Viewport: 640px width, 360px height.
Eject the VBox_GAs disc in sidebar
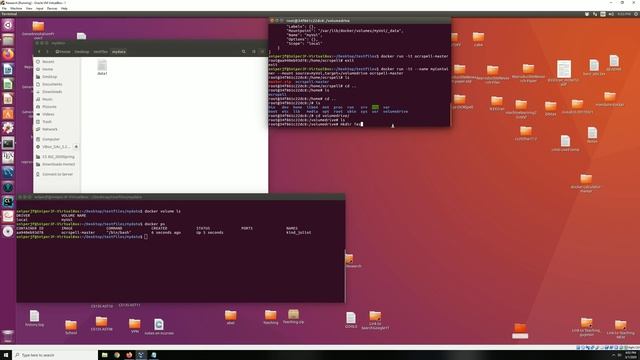tap(76, 147)
